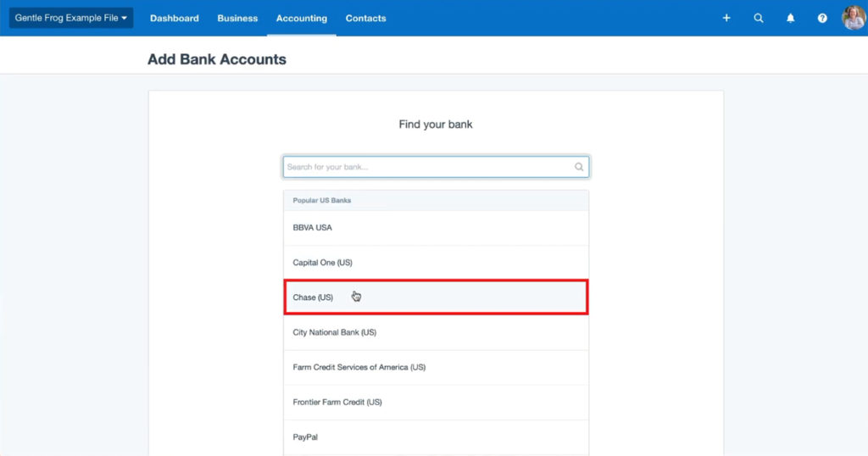Choose Chase (US) bank
The width and height of the screenshot is (868, 456).
[x=436, y=298]
